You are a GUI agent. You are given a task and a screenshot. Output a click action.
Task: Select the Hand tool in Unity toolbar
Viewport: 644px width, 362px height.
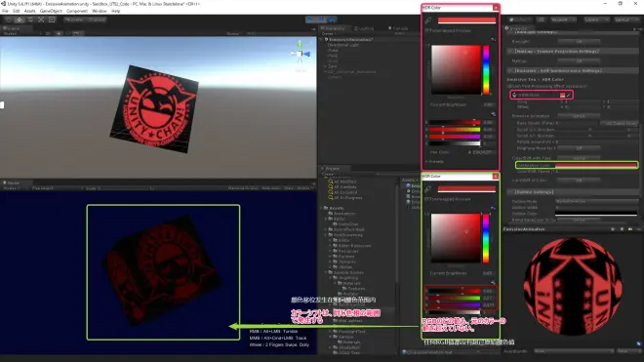[x=8, y=20]
